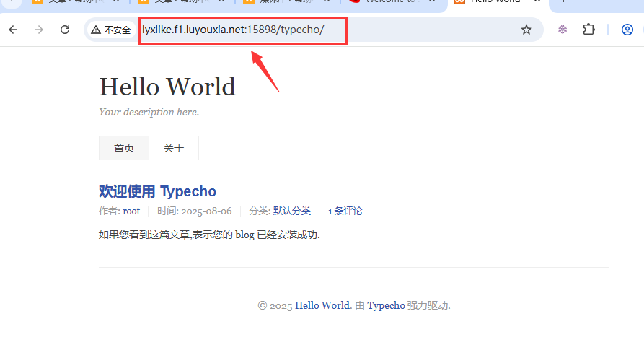View the author root profile link
The height and width of the screenshot is (358, 644).
[131, 211]
